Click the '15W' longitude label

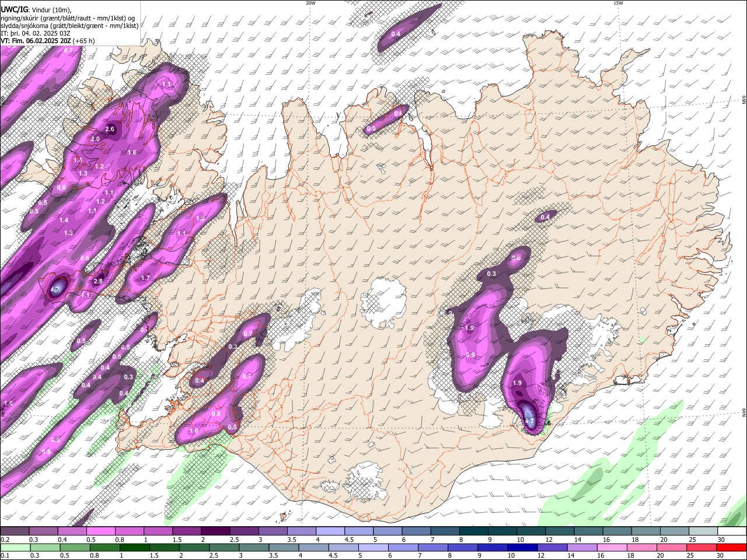pyautogui.click(x=618, y=3)
